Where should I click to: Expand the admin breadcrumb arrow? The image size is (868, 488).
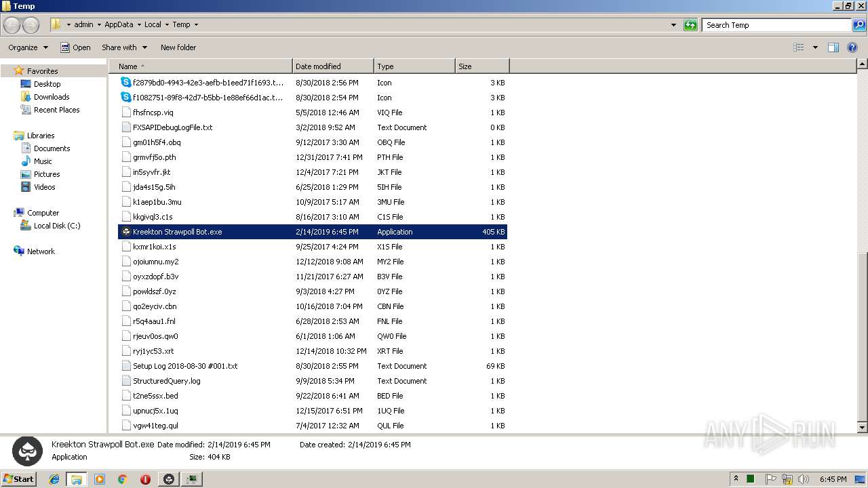[x=98, y=25]
